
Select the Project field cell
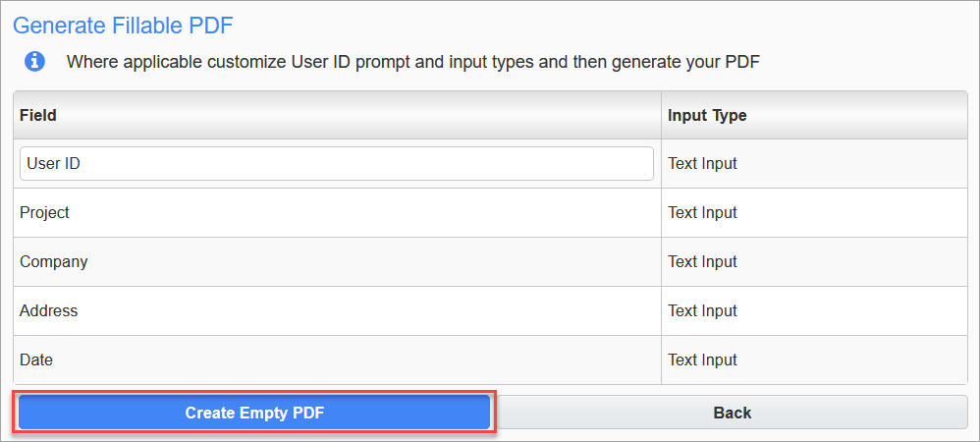(44, 213)
